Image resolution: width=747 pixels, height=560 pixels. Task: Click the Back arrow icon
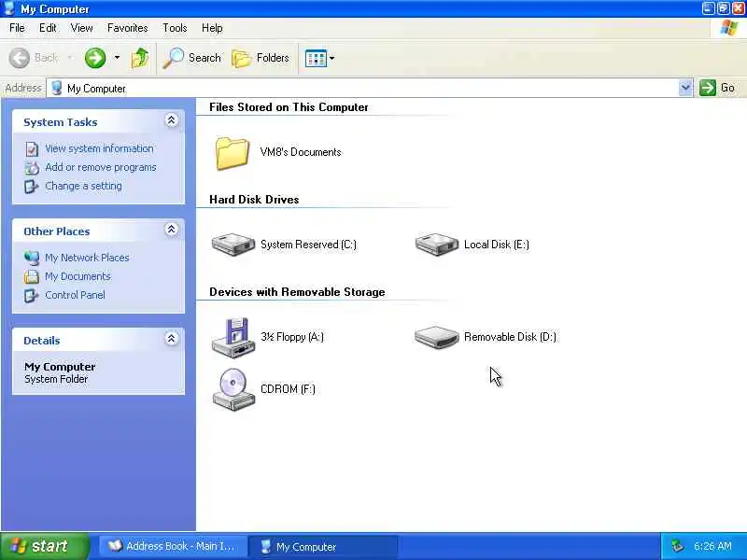(20, 58)
